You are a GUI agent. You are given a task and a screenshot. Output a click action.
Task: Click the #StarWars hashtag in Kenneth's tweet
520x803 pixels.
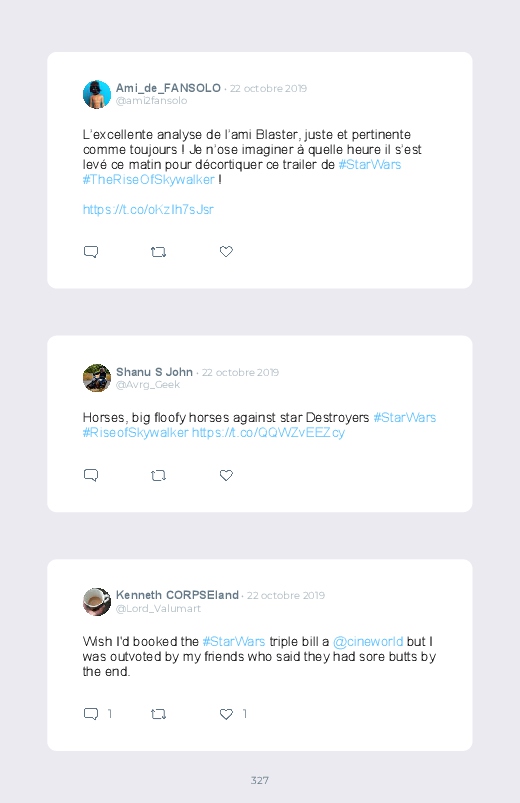pos(234,642)
